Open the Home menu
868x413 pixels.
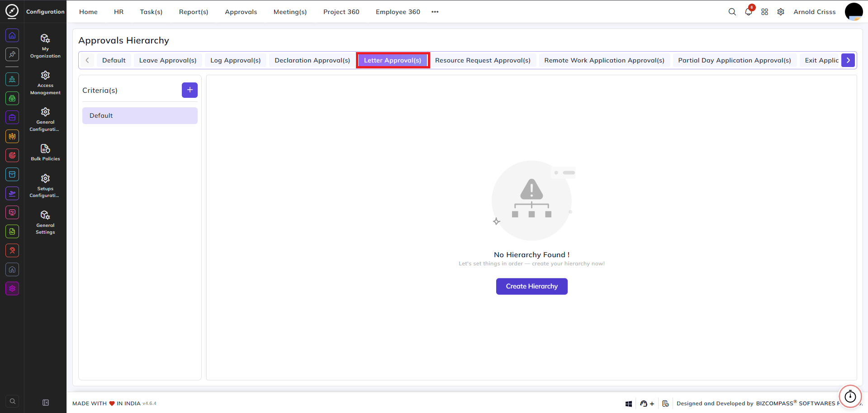(x=88, y=12)
